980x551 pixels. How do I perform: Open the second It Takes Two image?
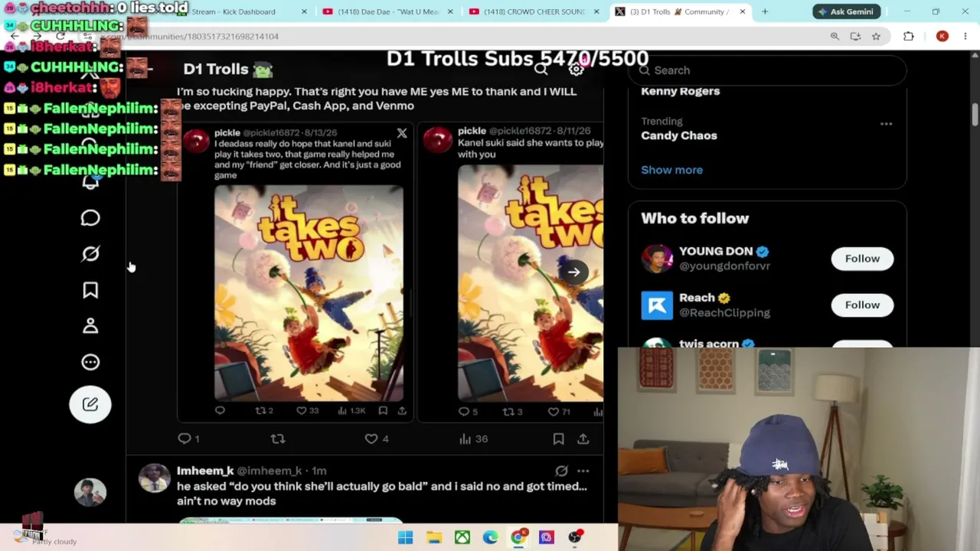[x=531, y=283]
